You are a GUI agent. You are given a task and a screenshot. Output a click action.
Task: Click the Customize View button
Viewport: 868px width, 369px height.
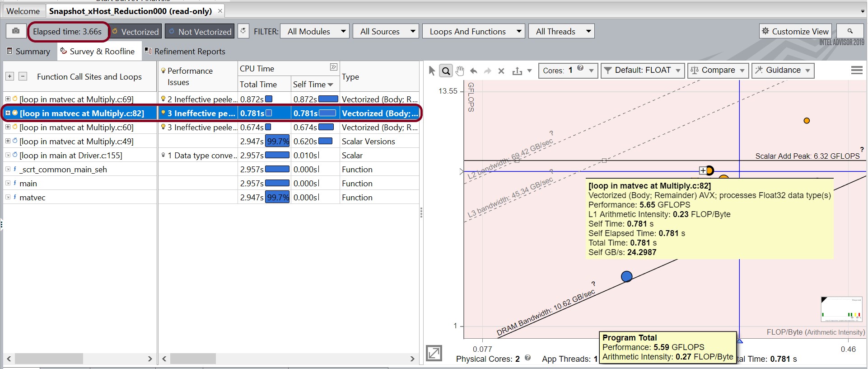coord(795,31)
